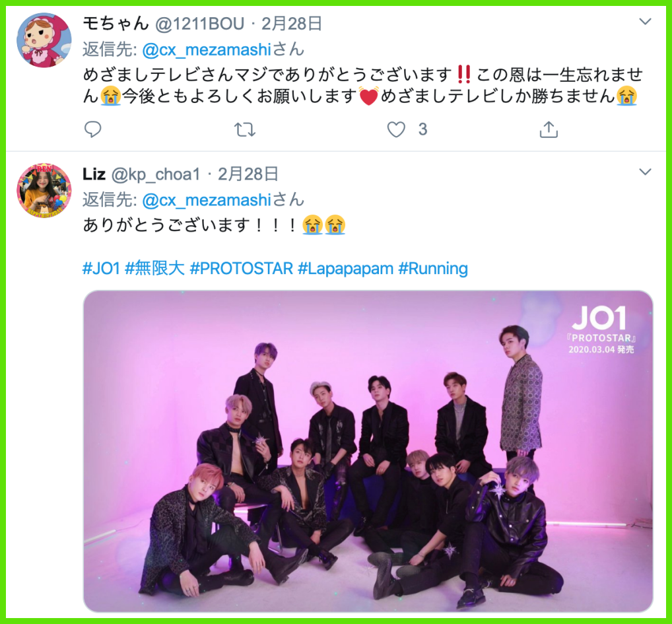
Task: Open the #Running hashtag
Action: coord(433,268)
